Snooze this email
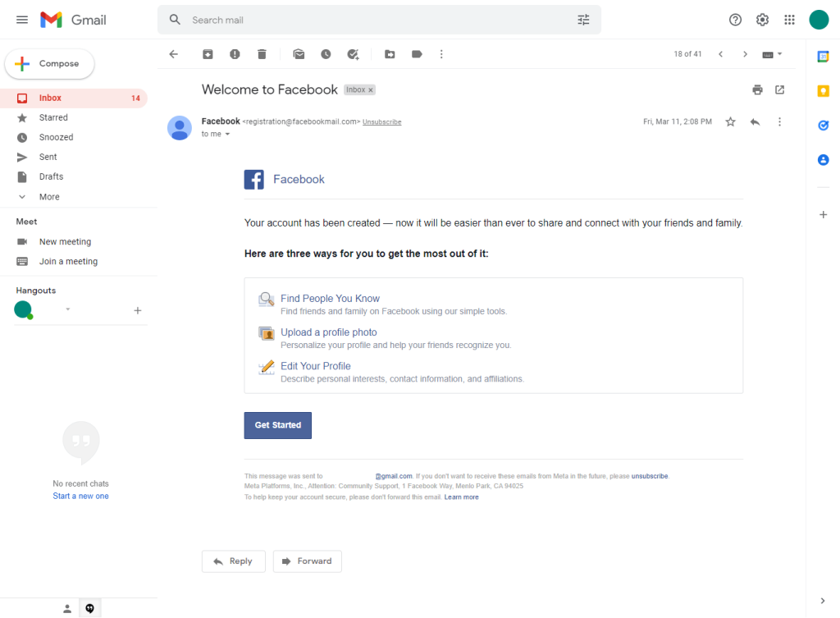This screenshot has height=618, width=840. [x=326, y=54]
